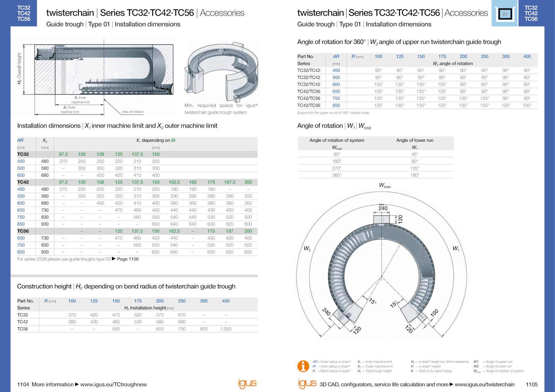Click W2 label on the diagram

click(307, 249)
